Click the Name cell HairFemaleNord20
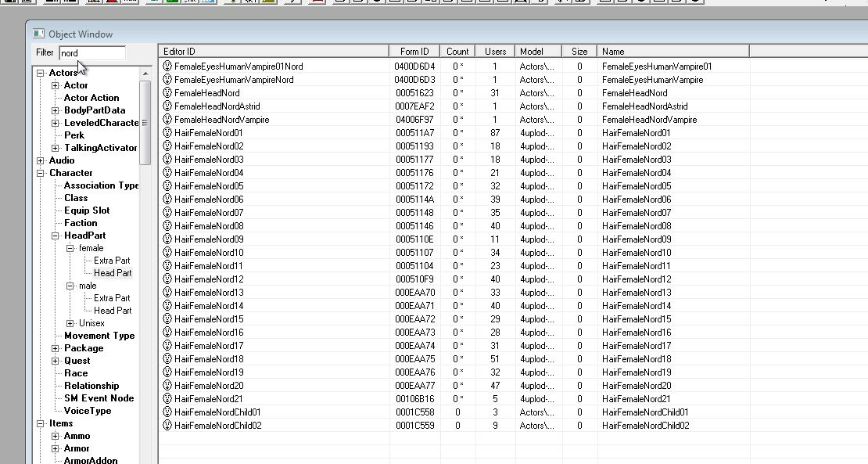 (637, 386)
